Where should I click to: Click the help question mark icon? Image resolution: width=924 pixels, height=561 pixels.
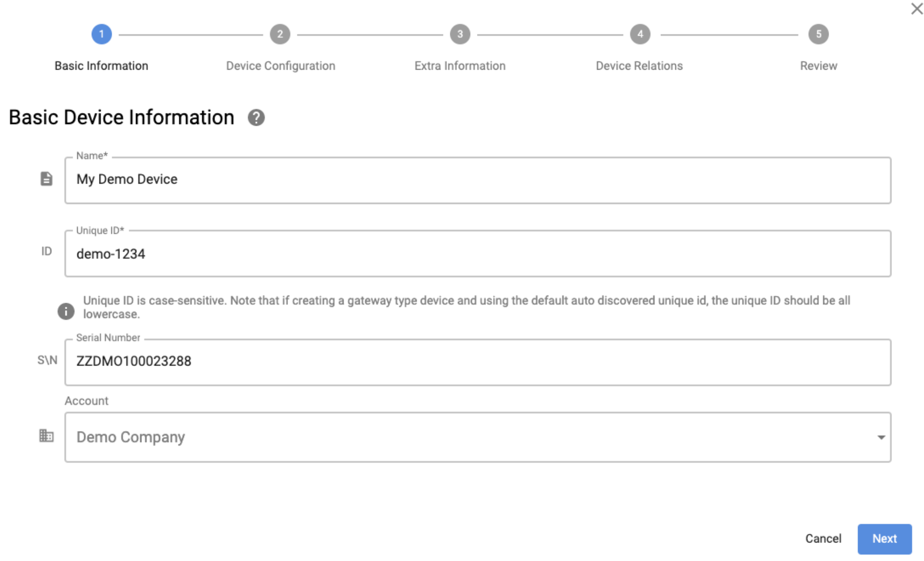point(256,118)
